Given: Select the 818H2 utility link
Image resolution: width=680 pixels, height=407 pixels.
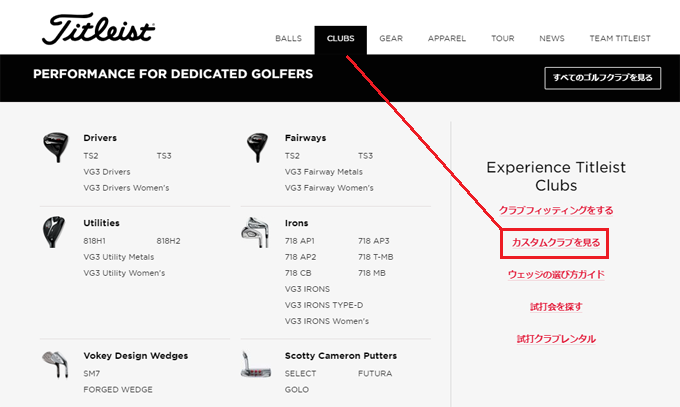Looking at the screenshot, I should tap(168, 241).
